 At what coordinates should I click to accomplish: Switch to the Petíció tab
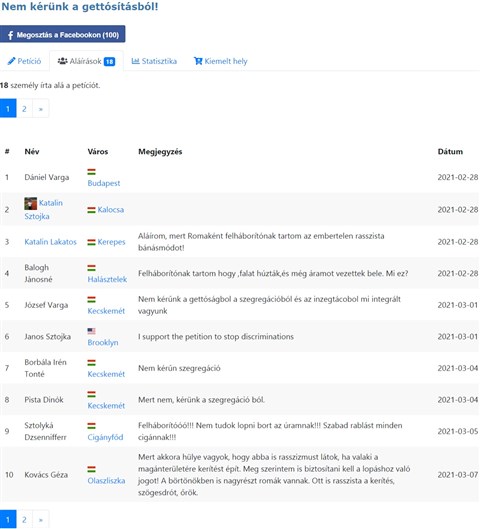pyautogui.click(x=25, y=61)
